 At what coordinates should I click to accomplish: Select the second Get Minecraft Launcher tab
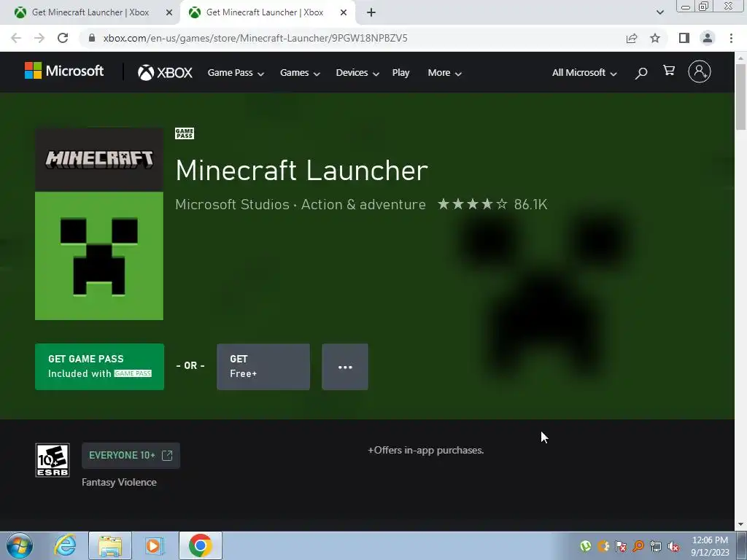point(267,12)
